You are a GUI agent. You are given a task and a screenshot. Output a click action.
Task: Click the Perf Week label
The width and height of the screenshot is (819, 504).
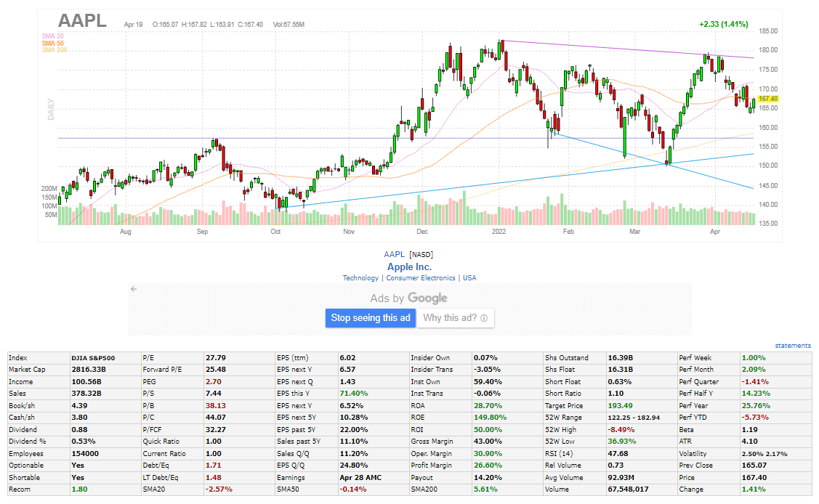pyautogui.click(x=695, y=358)
